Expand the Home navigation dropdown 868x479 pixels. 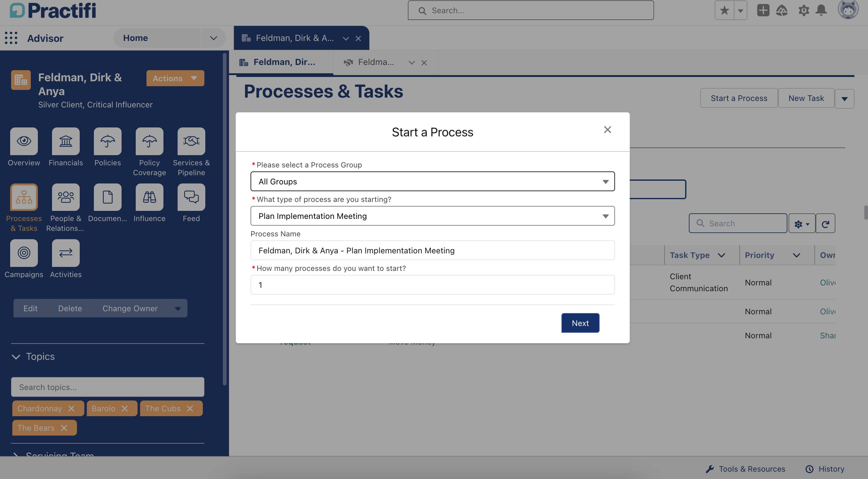(213, 38)
